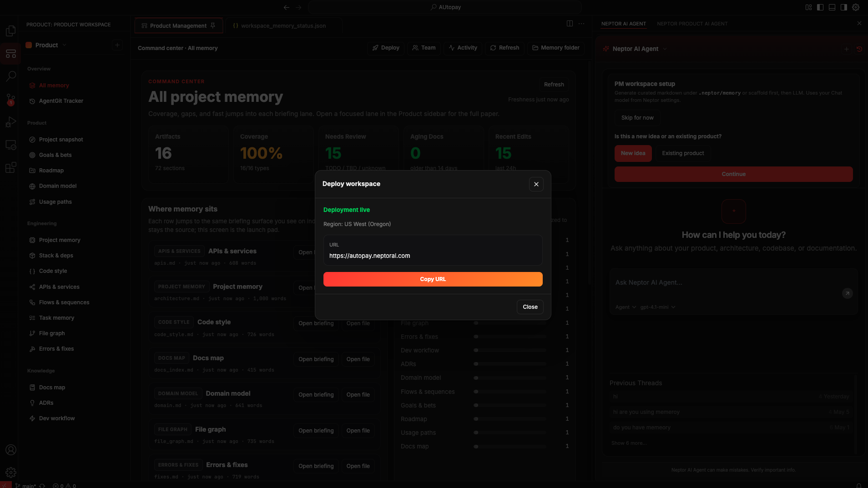Select the NEPTOR AI AGENT tab

point(624,24)
